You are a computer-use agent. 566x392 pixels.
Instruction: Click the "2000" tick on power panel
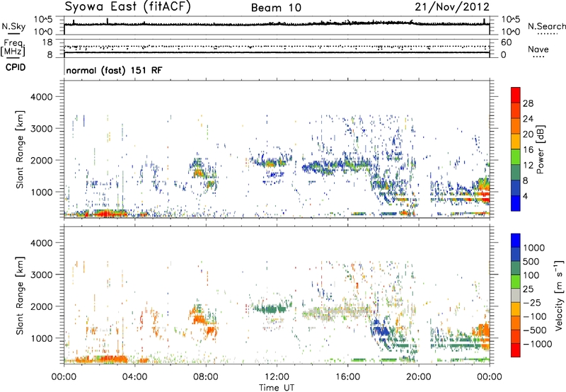tap(41, 160)
